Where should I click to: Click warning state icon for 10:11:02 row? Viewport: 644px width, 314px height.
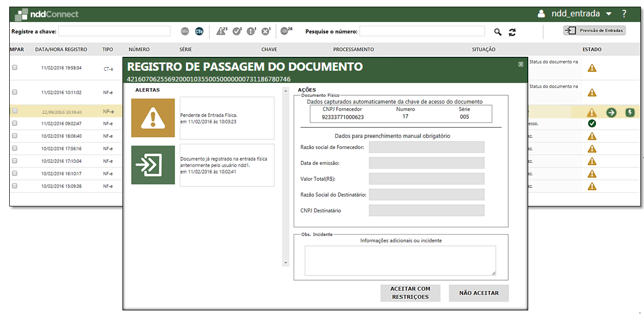592,93
